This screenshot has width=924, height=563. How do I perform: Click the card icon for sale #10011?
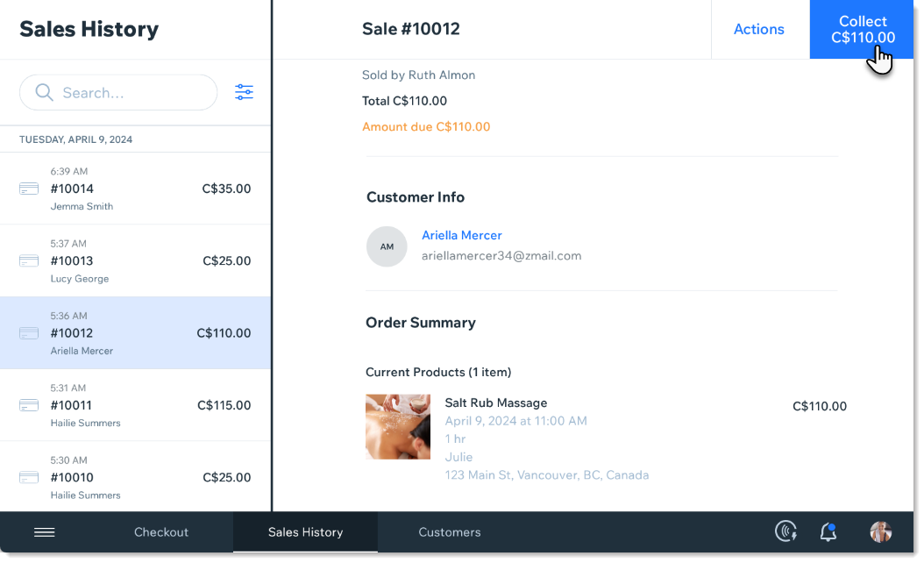pyautogui.click(x=29, y=405)
